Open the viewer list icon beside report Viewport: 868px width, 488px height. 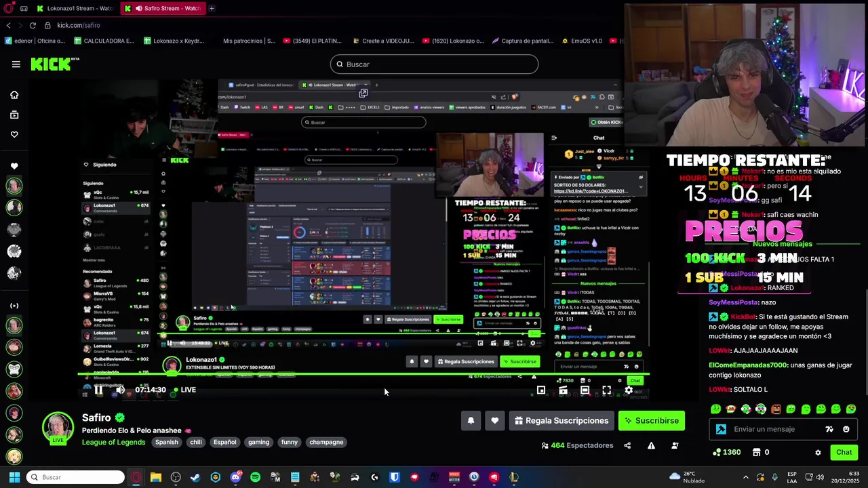675,445
